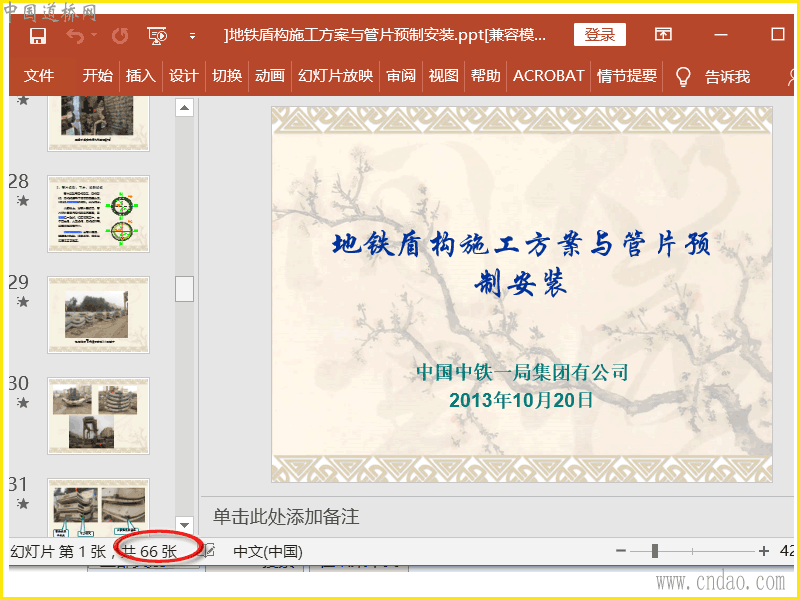The width and height of the screenshot is (800, 600).
Task: Save the presentation with the floppy icon
Action: [x=38, y=36]
